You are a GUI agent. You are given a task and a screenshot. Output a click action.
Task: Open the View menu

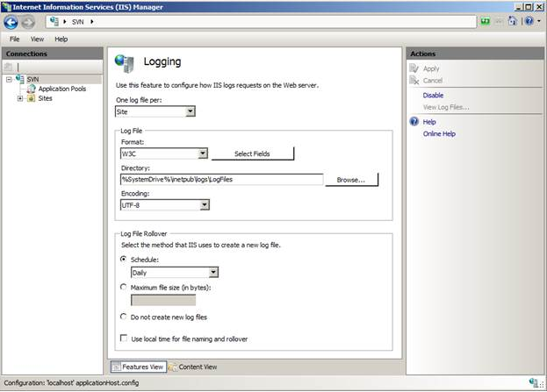[x=37, y=39]
